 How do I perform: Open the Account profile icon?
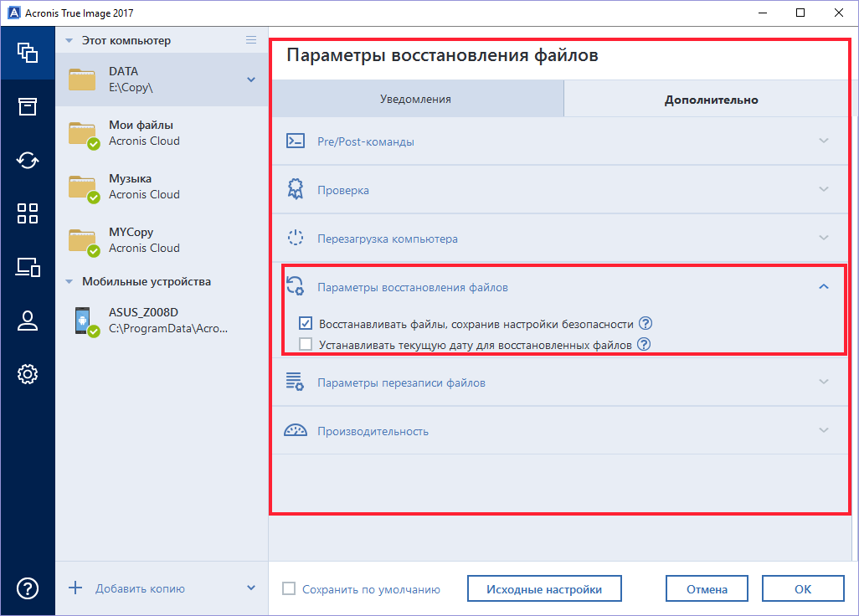[x=28, y=321]
